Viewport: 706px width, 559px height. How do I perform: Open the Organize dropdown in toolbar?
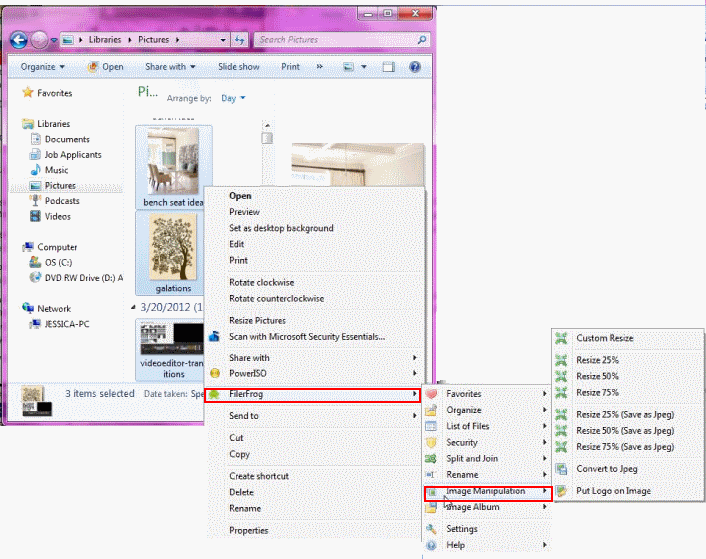click(x=40, y=67)
